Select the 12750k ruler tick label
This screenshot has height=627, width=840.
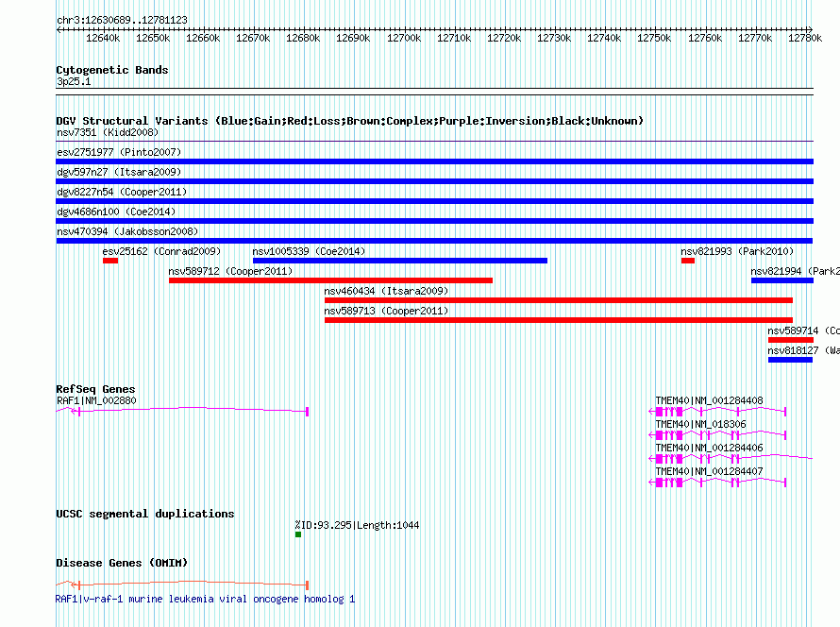pyautogui.click(x=654, y=38)
